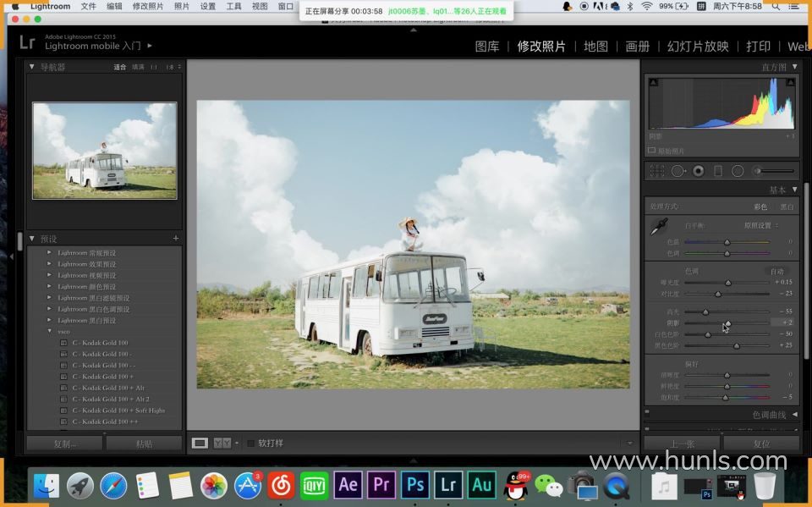812x507 pixels.
Task: Open NetEase Music from the dock
Action: 281,486
